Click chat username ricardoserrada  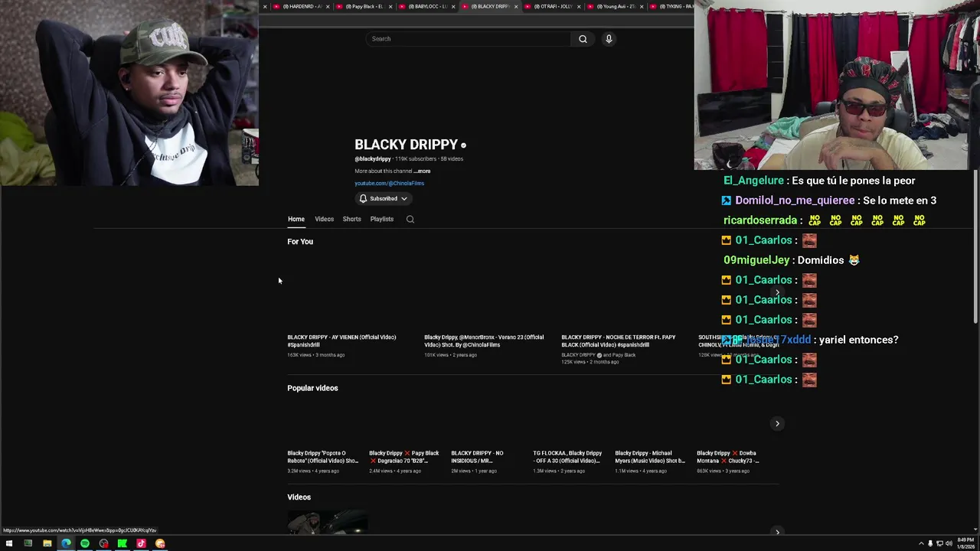point(760,220)
